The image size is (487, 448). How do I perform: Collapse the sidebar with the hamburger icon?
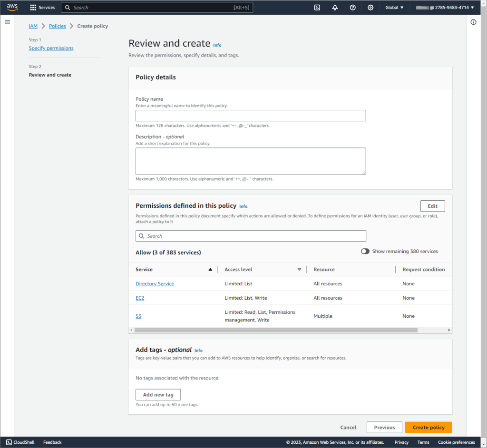pos(7,21)
